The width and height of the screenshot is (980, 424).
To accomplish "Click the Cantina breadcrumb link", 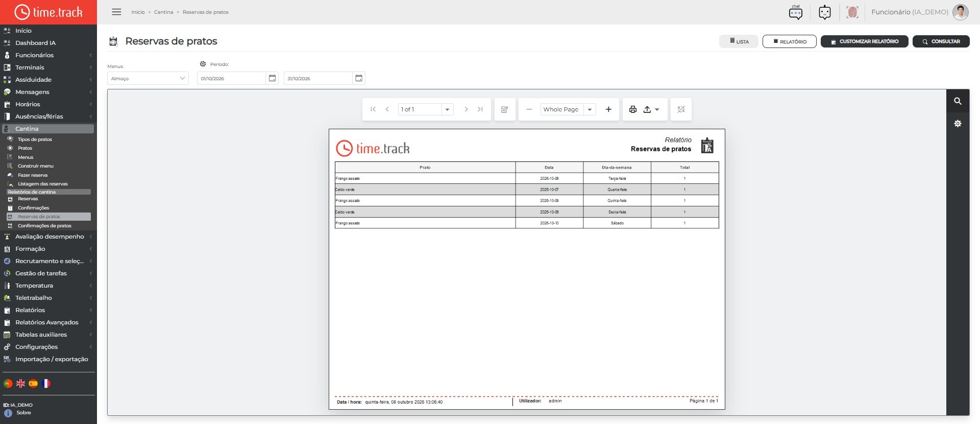I will [163, 12].
